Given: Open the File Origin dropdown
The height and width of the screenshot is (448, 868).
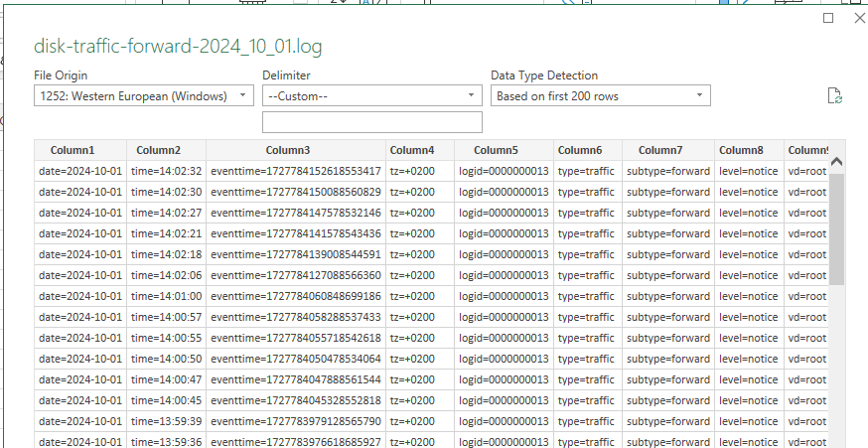Looking at the screenshot, I should pos(144,96).
